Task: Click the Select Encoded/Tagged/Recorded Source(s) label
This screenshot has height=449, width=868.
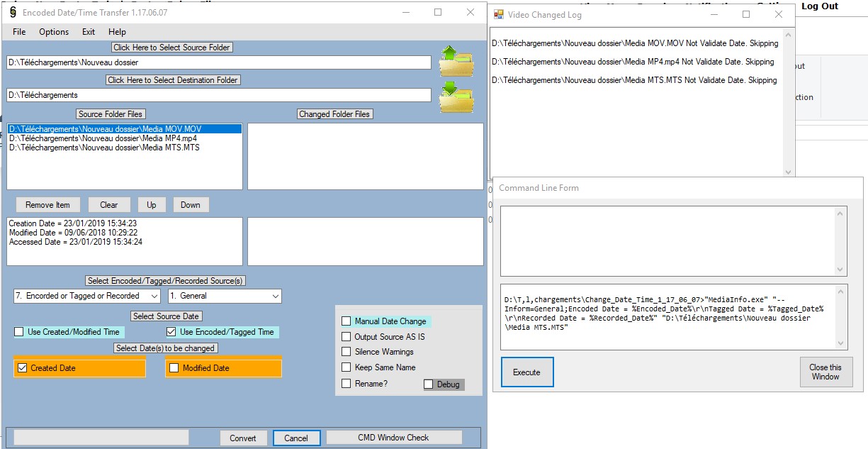Action: click(165, 281)
